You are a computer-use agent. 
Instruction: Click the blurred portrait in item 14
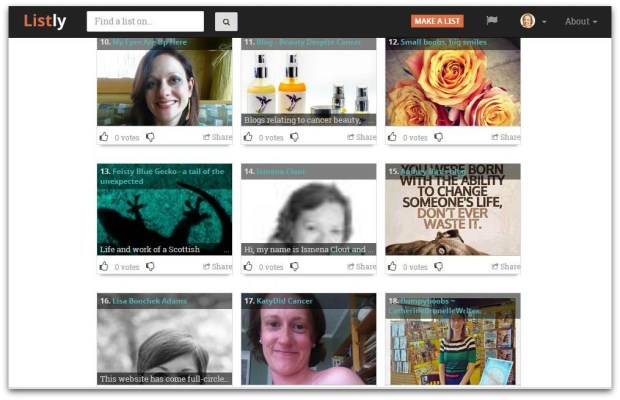click(x=308, y=211)
